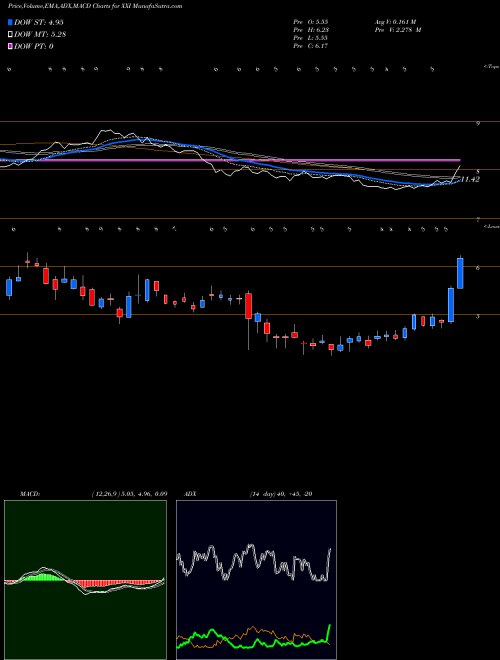Click the 'Avg V: 0.161 M' value

(395, 22)
